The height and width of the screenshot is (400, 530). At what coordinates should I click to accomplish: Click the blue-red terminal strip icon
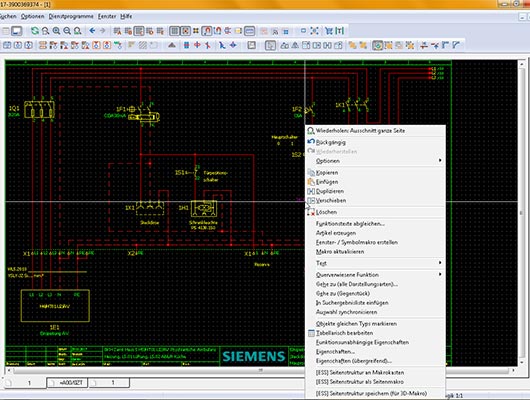coord(186,45)
